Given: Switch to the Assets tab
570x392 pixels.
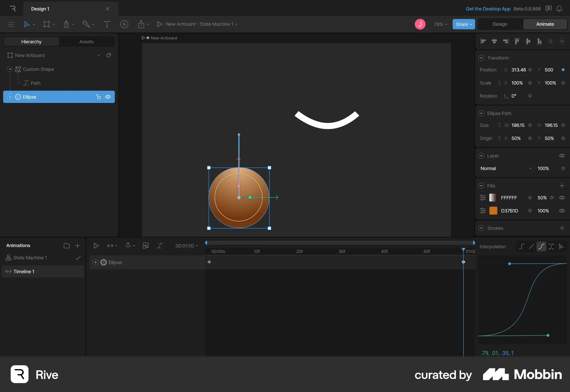Looking at the screenshot, I should 86,42.
